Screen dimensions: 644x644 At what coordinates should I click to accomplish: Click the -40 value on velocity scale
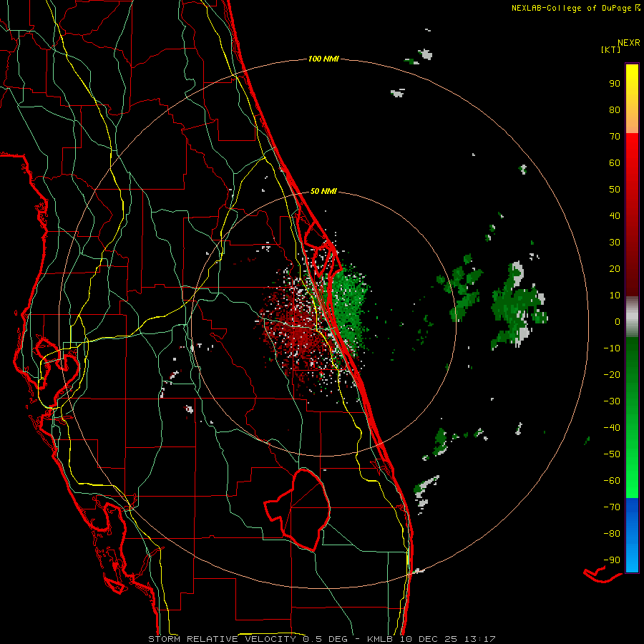[612, 428]
